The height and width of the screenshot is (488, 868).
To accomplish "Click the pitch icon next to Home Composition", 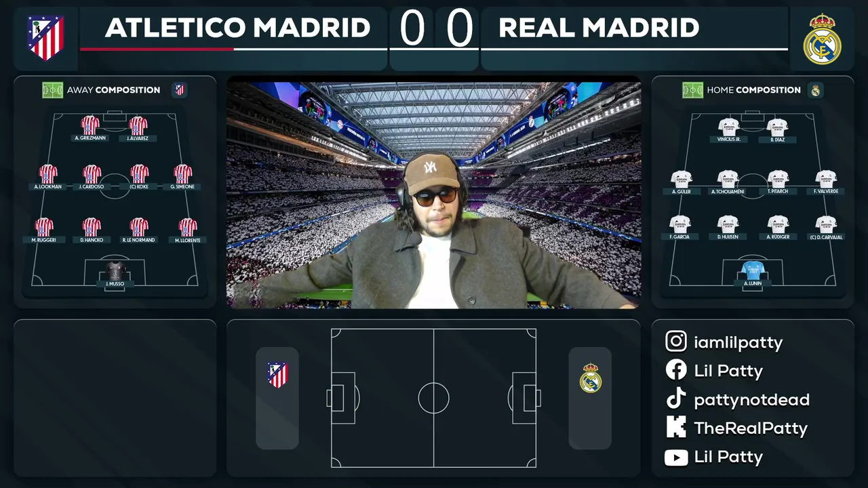I will point(692,90).
